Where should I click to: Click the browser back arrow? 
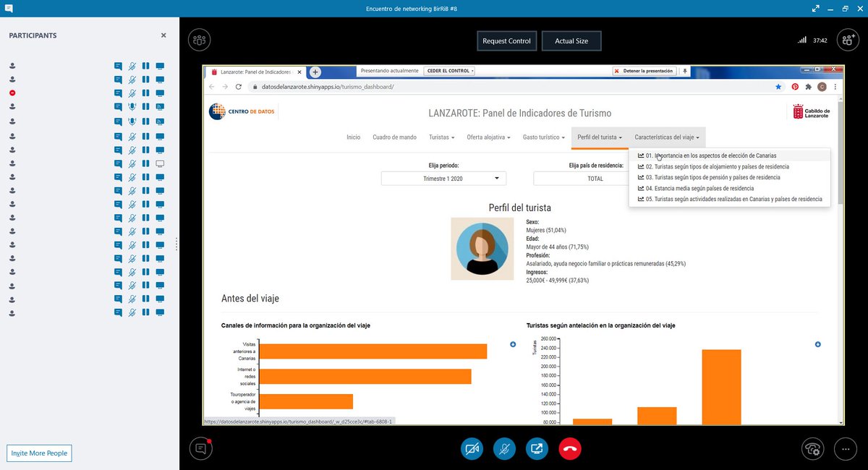coord(212,86)
